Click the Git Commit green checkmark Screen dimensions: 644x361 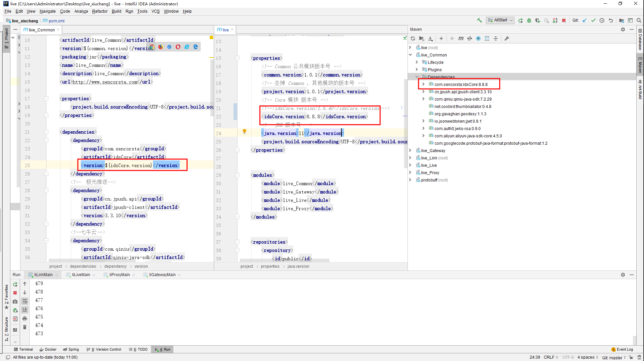pos(593,20)
